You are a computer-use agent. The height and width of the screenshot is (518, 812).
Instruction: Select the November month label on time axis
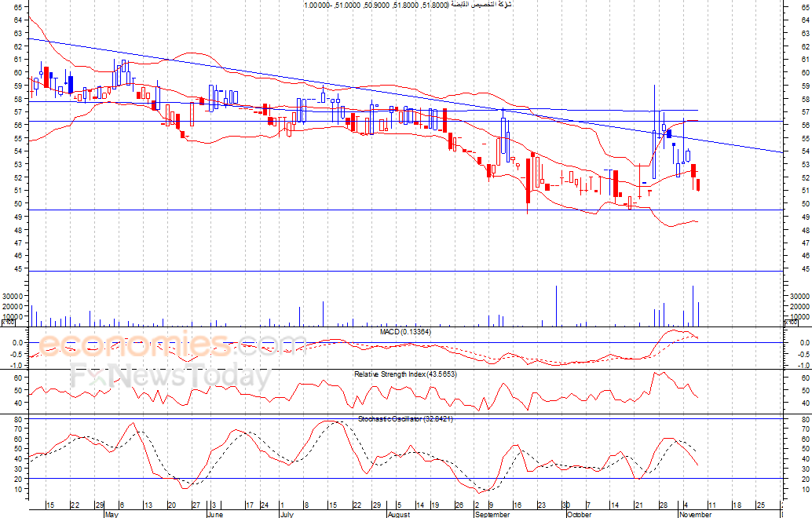click(696, 514)
